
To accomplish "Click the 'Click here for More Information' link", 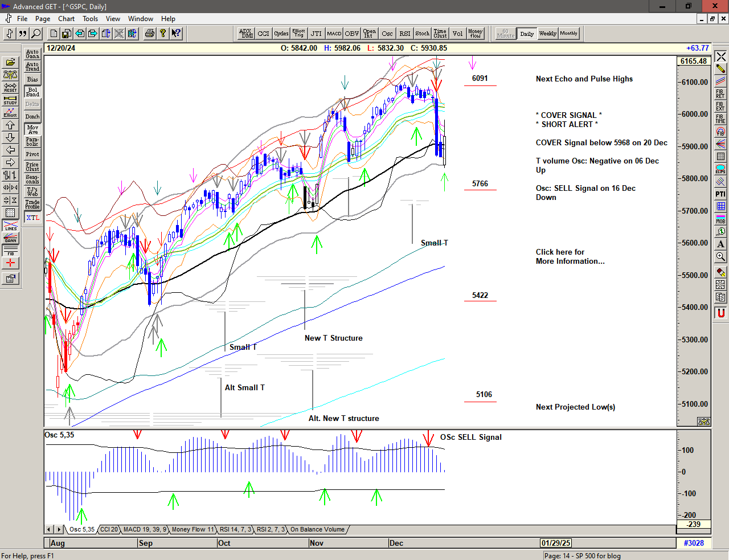I will (x=570, y=256).
